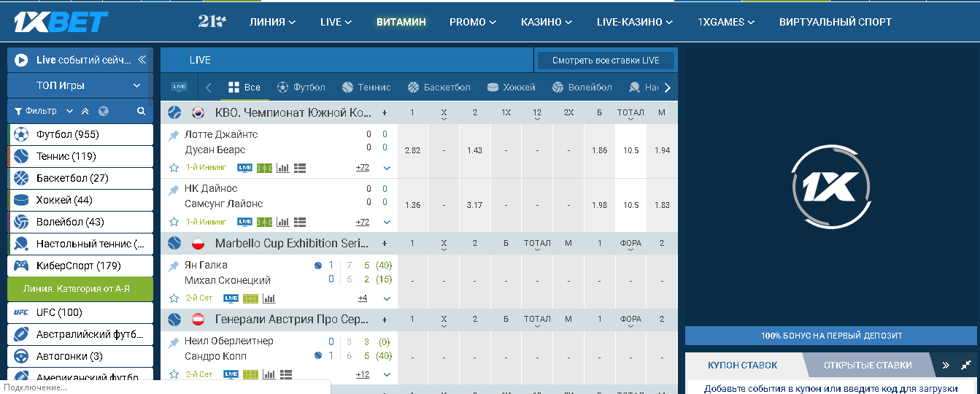Open court view icon for Ян Галка match

click(x=250, y=298)
